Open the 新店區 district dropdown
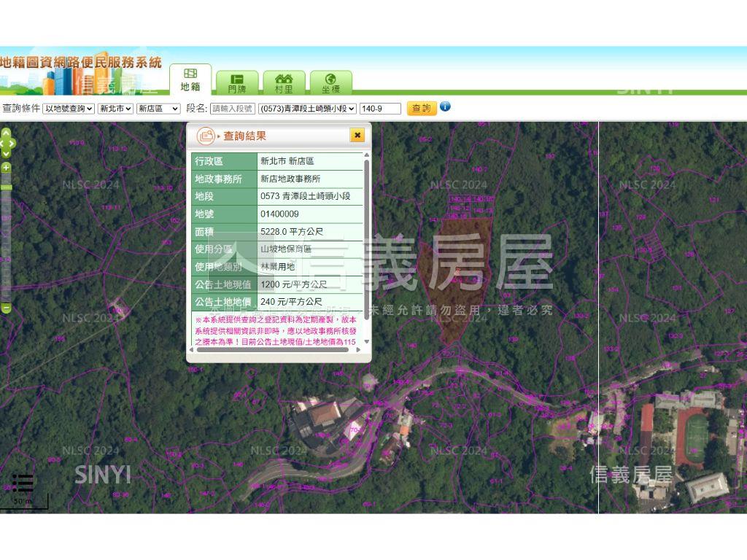The width and height of the screenshot is (747, 560). tap(158, 109)
